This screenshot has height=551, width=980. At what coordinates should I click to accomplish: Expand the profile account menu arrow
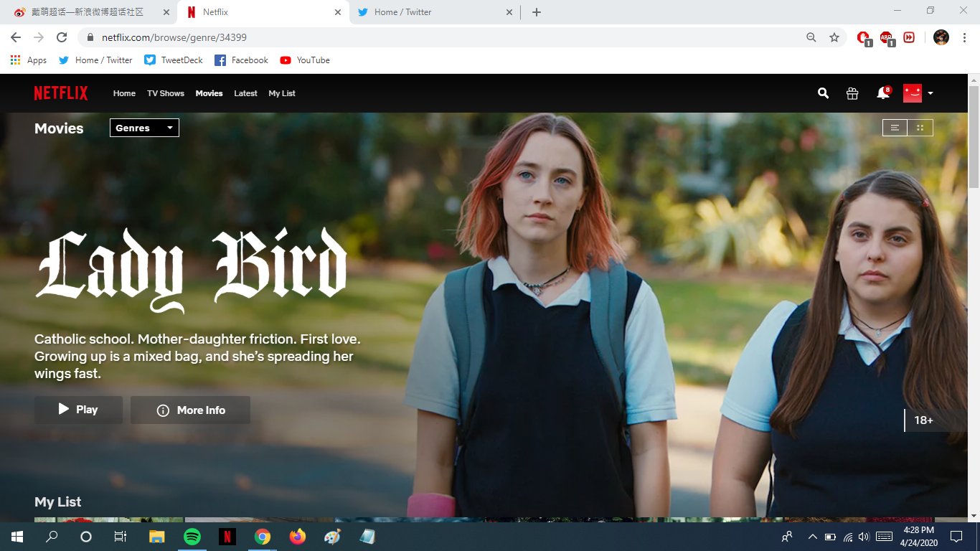pyautogui.click(x=930, y=93)
